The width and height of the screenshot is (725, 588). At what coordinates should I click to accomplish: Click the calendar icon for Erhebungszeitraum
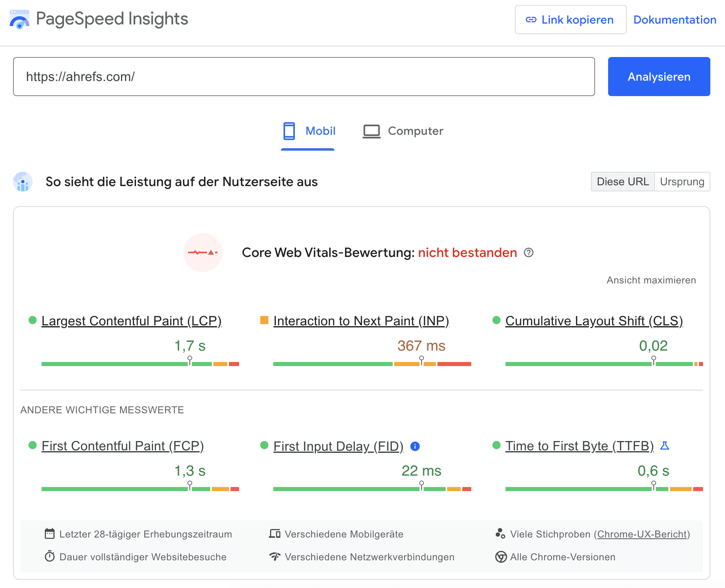[x=50, y=533]
